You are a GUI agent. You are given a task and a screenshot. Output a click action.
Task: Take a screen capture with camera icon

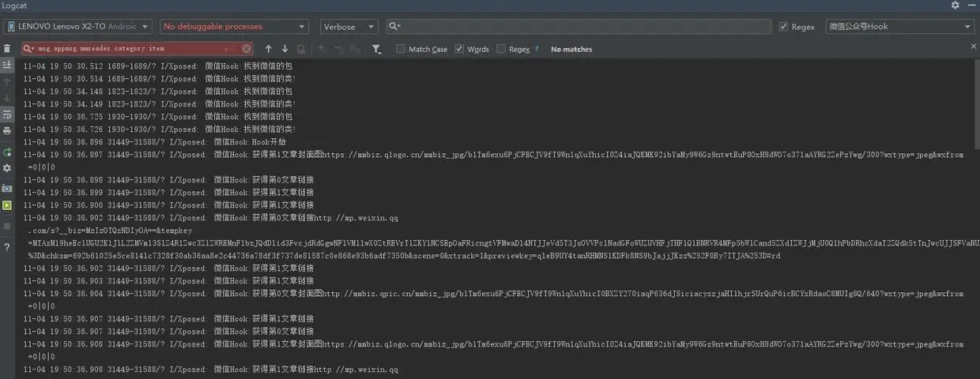click(7, 189)
